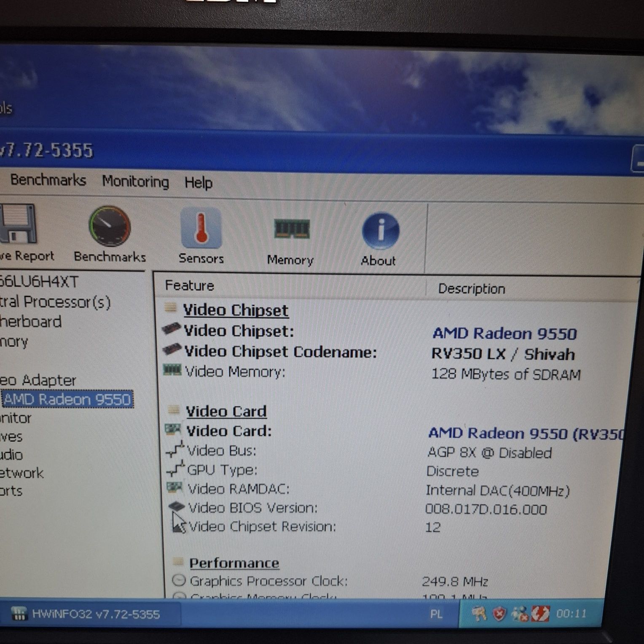Viewport: 644px width, 644px height.
Task: Select the computer name node ending 66LU6H4XT
Action: coord(39,282)
